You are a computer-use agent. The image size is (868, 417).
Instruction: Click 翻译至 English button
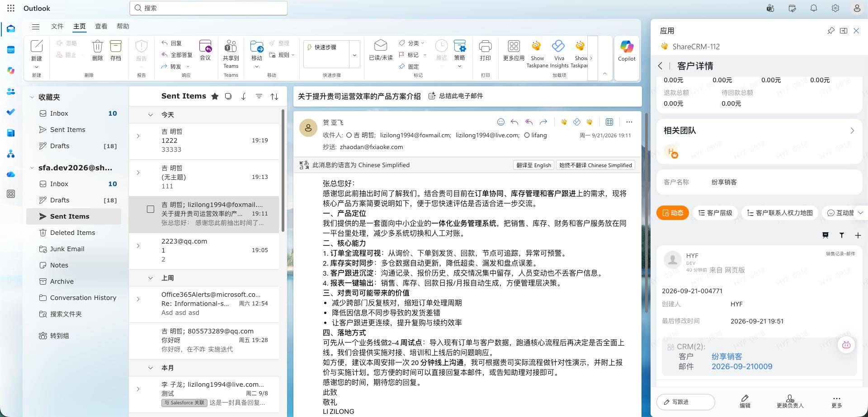534,165
